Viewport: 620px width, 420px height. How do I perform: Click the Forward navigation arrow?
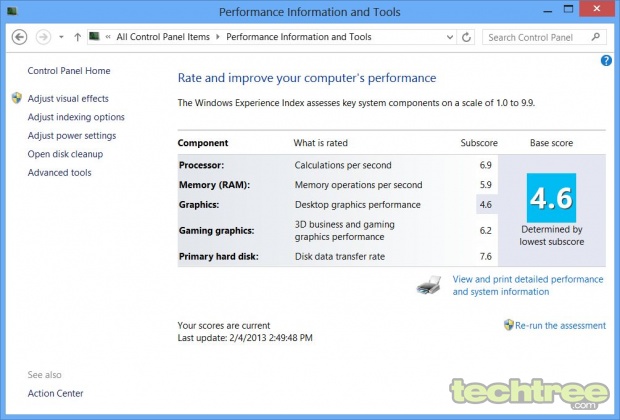(x=43, y=37)
